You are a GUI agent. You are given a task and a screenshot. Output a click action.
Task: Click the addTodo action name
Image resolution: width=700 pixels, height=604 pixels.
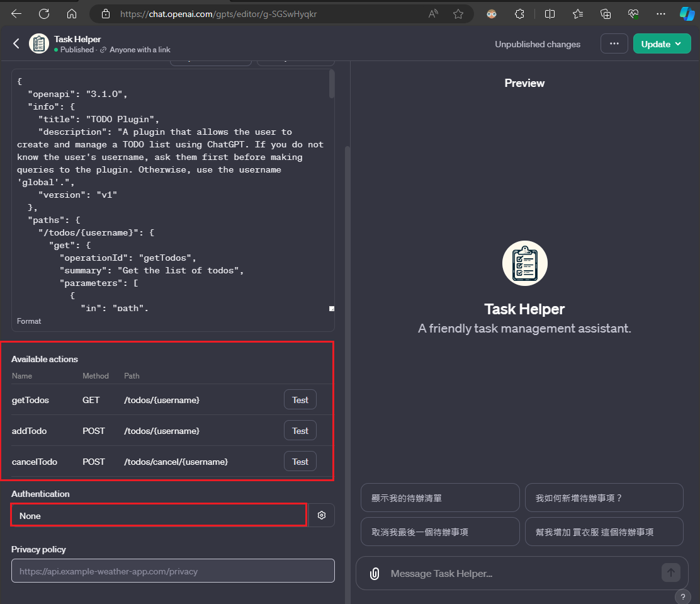click(x=29, y=431)
